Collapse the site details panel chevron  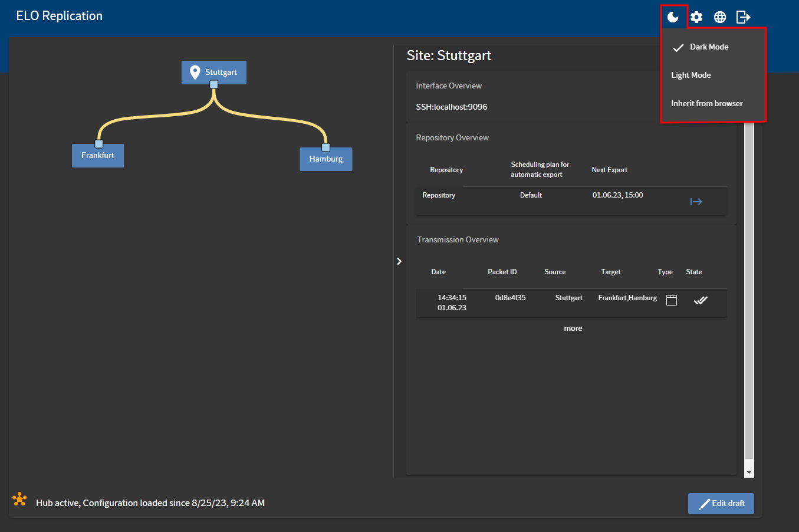pyautogui.click(x=399, y=261)
